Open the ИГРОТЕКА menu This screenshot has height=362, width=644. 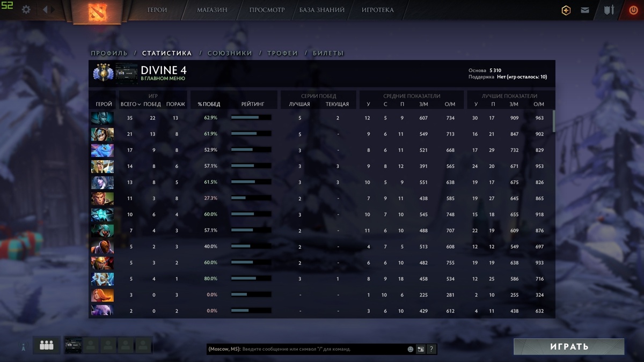point(377,10)
